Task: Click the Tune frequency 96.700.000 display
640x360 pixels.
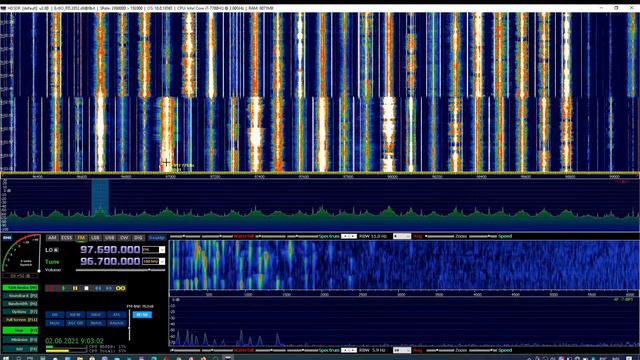Action: (110, 261)
